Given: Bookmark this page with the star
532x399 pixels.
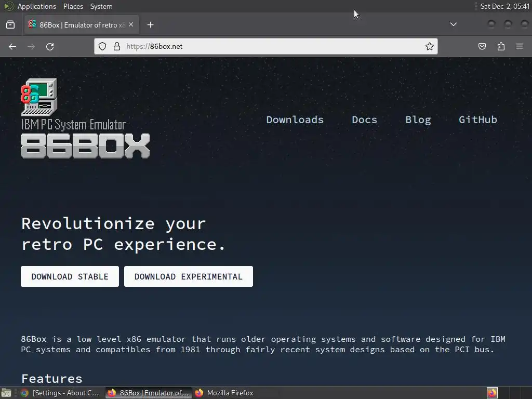Looking at the screenshot, I should 430,46.
